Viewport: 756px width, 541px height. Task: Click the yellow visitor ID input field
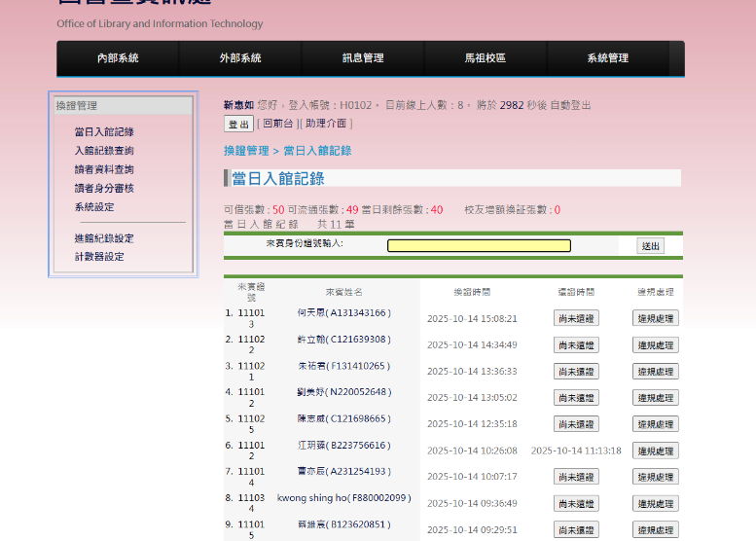pos(479,246)
